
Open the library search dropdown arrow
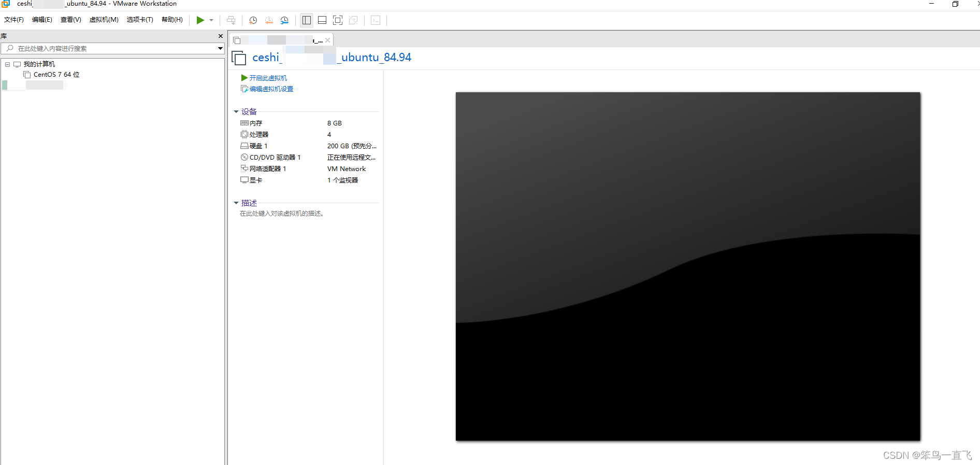(x=220, y=48)
